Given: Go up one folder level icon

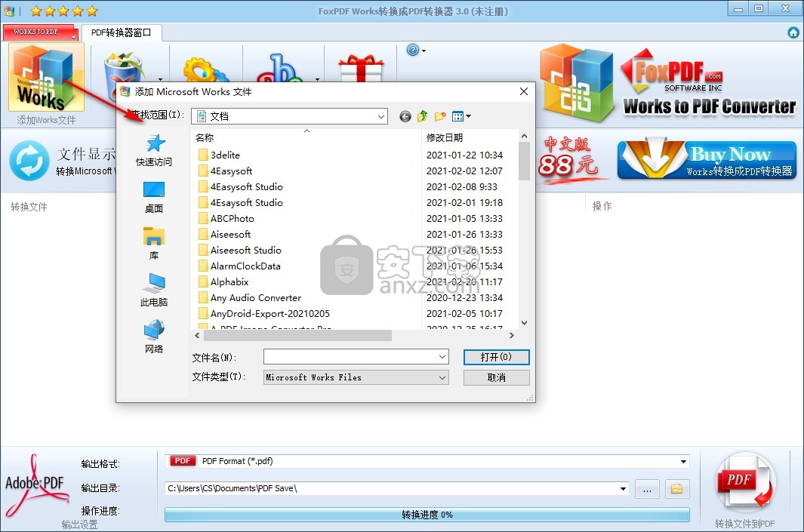Looking at the screenshot, I should 423,116.
